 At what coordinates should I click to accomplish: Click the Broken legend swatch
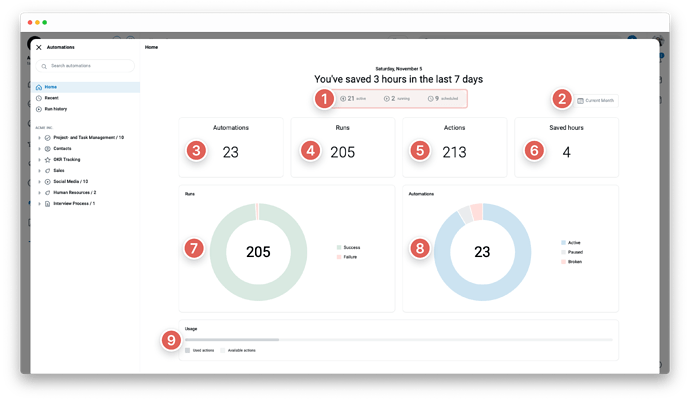[x=563, y=262]
